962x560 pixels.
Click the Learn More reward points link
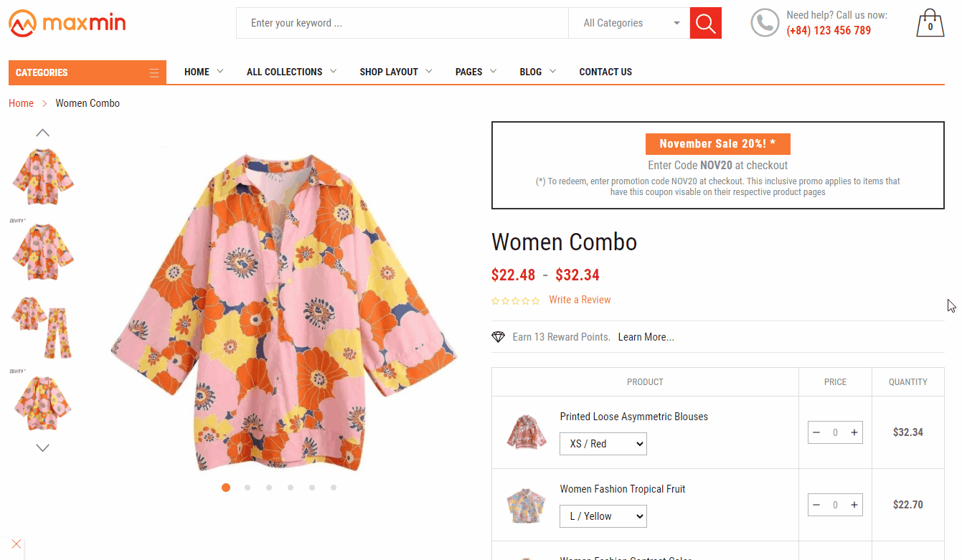(x=646, y=337)
